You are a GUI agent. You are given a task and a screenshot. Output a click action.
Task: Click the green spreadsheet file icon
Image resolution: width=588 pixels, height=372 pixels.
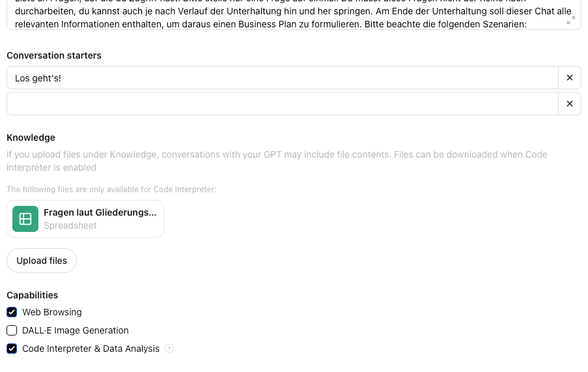tap(25, 219)
